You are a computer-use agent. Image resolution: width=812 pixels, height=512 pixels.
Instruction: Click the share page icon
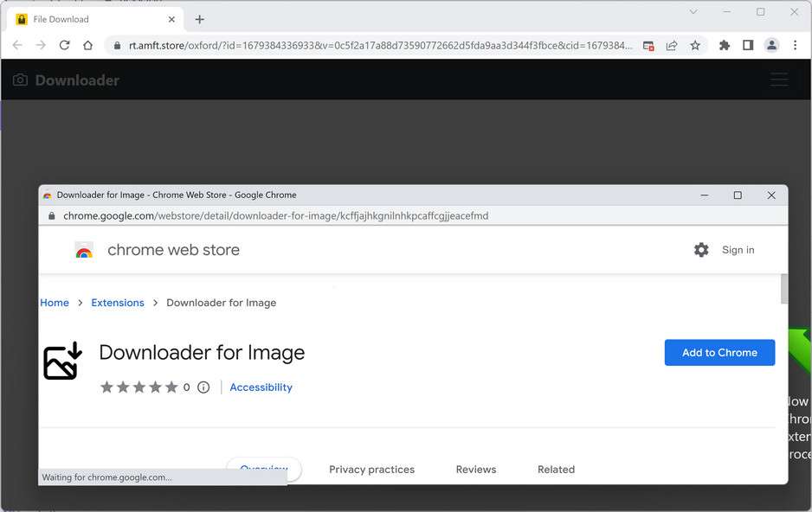point(671,45)
